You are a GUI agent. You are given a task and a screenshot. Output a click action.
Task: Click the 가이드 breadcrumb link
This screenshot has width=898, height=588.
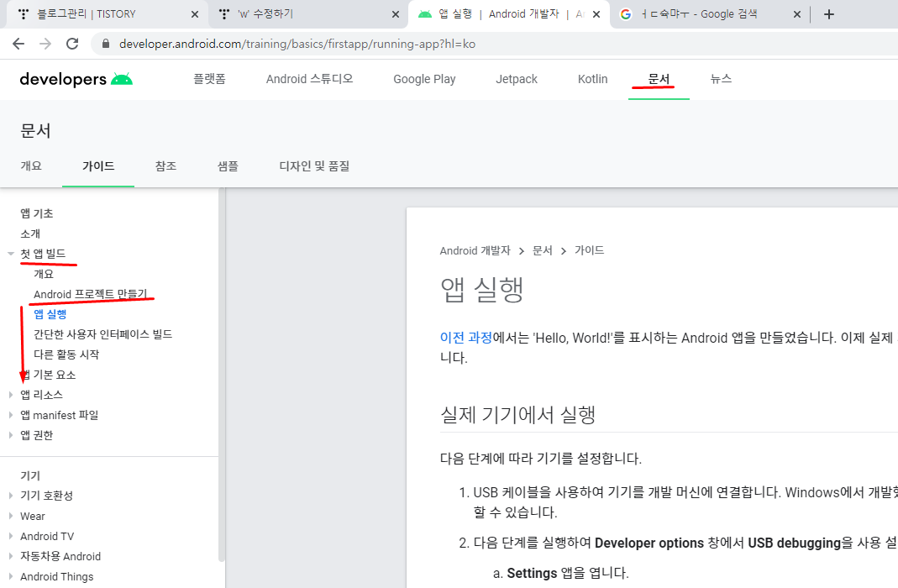pyautogui.click(x=590, y=251)
